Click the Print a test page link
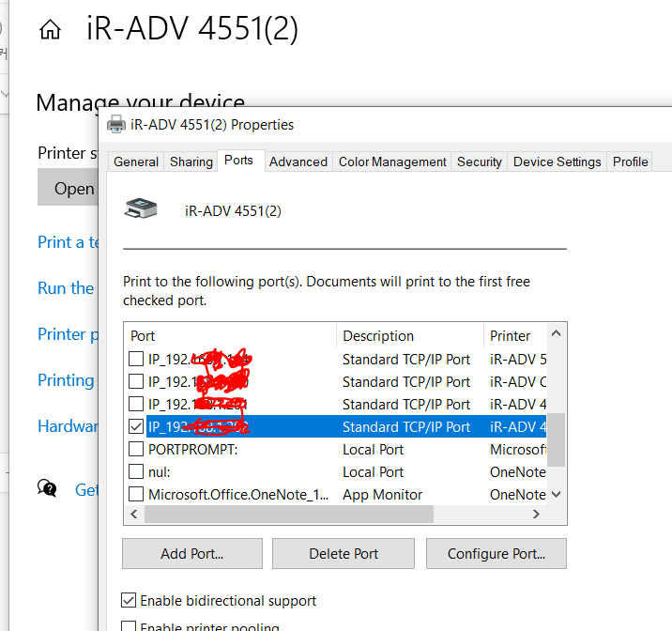The image size is (672, 631). (x=69, y=242)
